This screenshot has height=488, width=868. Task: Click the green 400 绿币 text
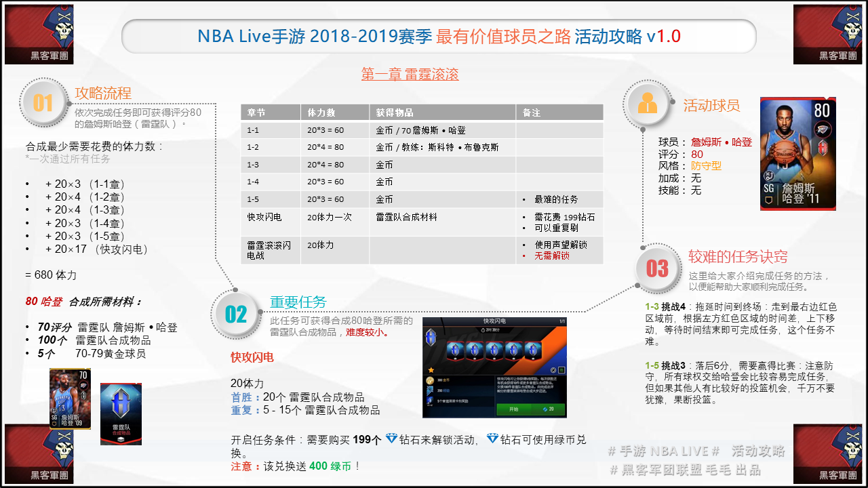tap(330, 466)
